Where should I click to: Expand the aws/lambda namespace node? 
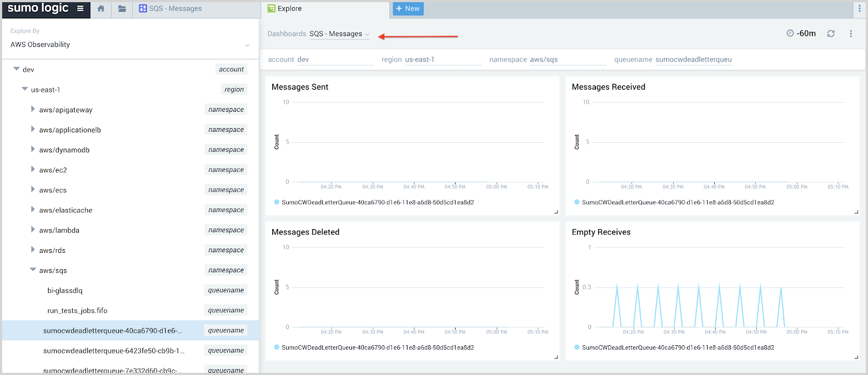tap(33, 230)
